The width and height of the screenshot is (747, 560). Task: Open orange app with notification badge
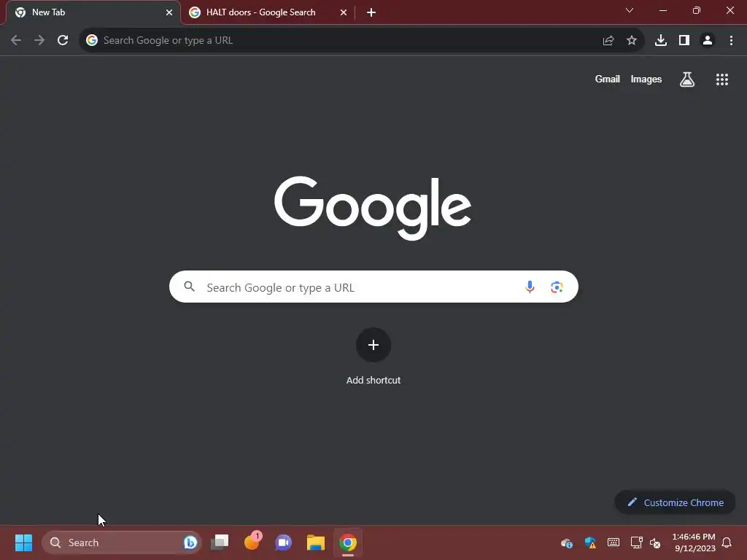point(252,542)
